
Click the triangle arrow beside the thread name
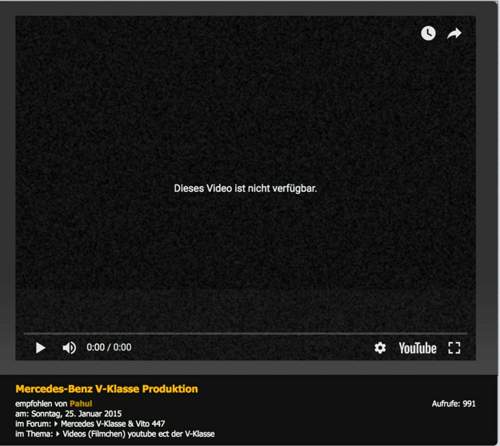(58, 434)
